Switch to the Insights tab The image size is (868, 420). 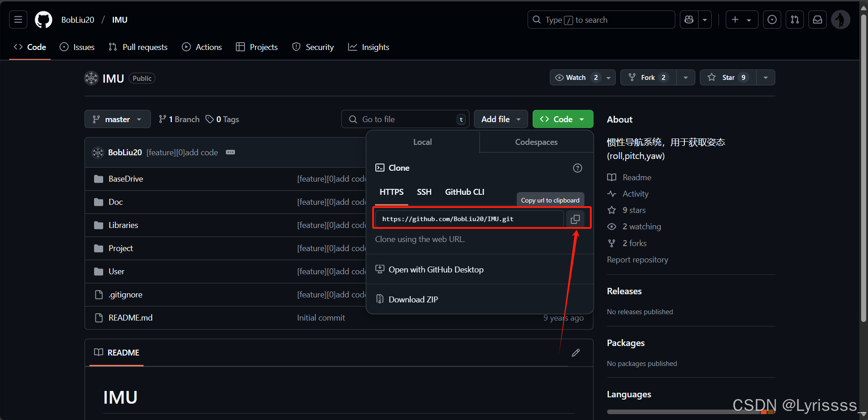click(369, 47)
